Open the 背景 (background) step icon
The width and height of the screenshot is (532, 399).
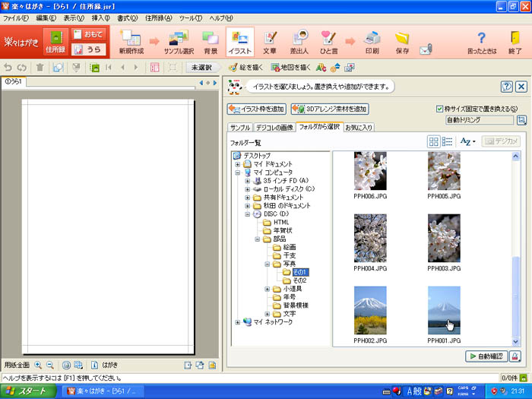[x=211, y=41]
